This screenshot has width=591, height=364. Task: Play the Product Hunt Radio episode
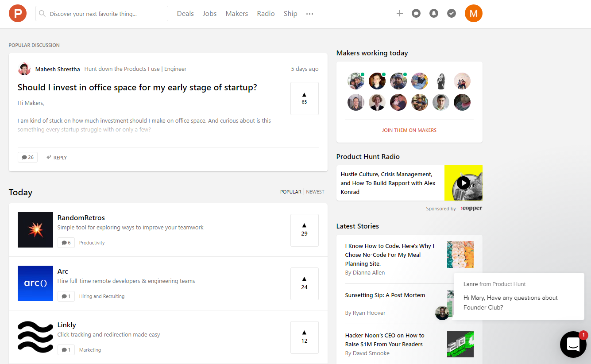[464, 183]
